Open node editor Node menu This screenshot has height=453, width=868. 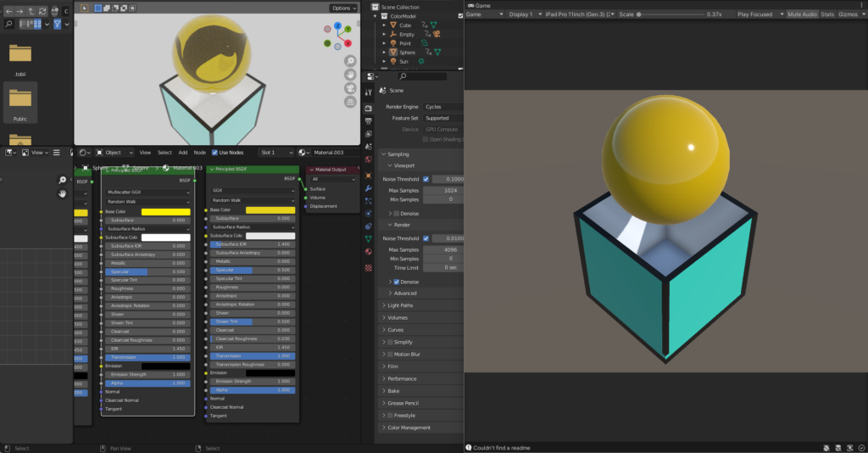pos(200,153)
